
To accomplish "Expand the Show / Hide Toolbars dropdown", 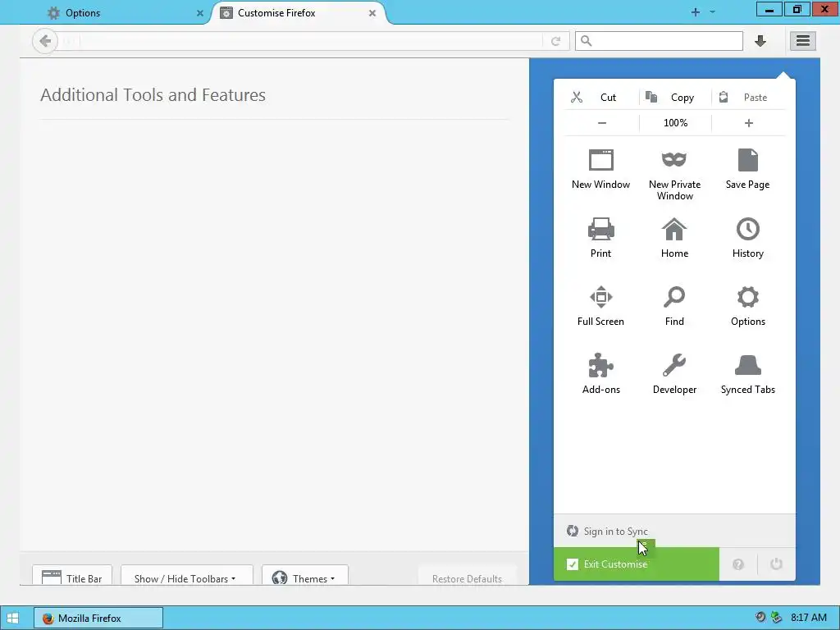I will (x=186, y=577).
